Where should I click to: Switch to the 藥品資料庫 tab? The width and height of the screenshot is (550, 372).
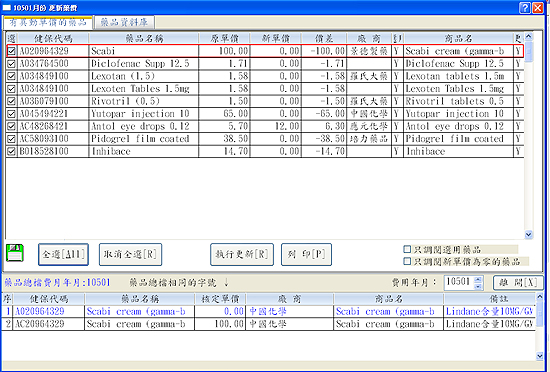click(125, 23)
